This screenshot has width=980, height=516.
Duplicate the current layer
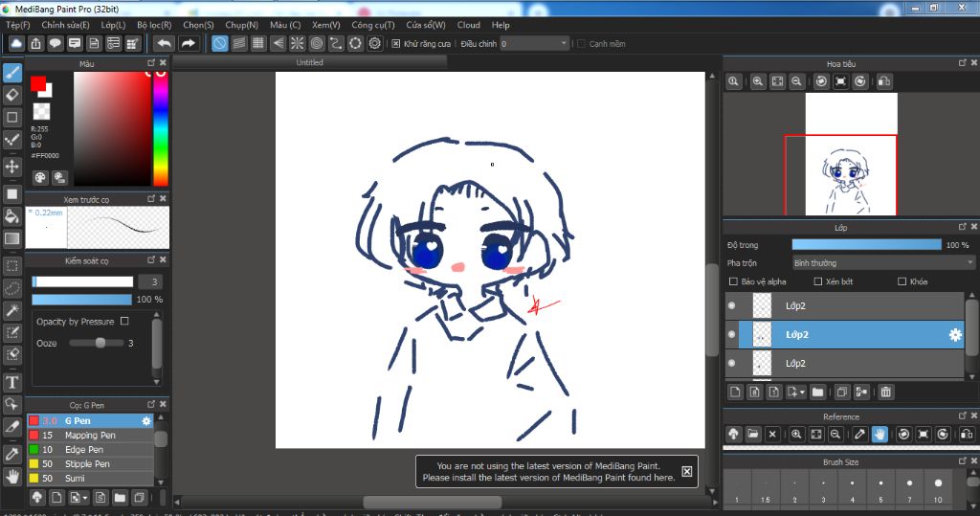tap(842, 393)
